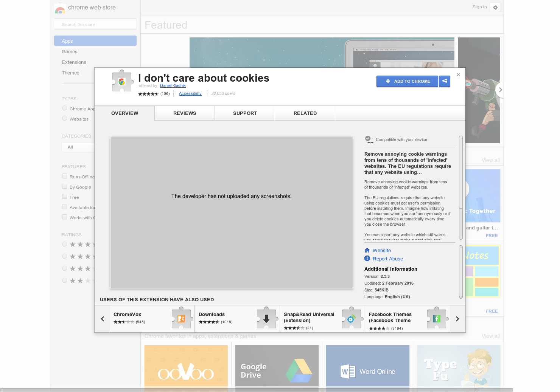This screenshot has height=392, width=560.
Task: Click the 32,053 users text
Action: 223,93
